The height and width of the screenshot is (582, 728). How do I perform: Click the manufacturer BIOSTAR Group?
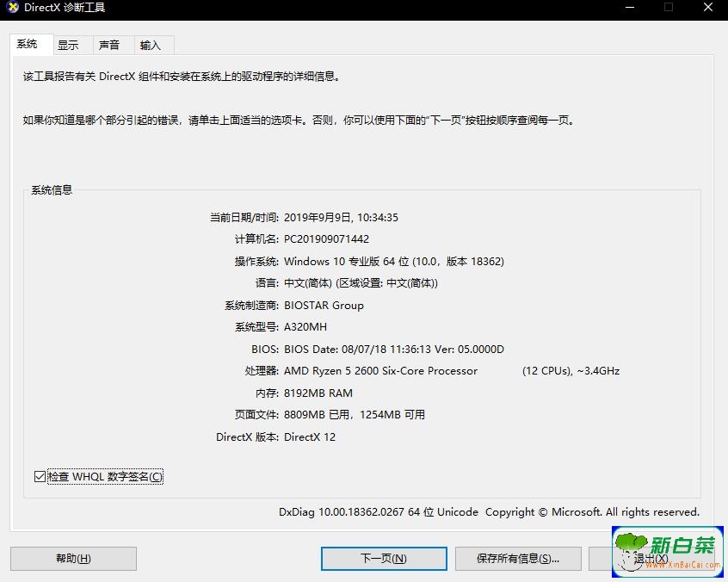pos(324,305)
